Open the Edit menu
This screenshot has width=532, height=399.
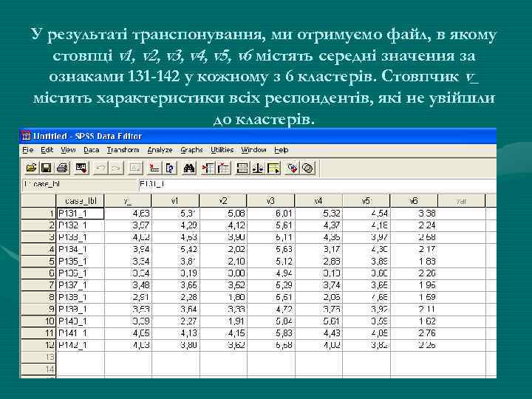click(x=47, y=149)
